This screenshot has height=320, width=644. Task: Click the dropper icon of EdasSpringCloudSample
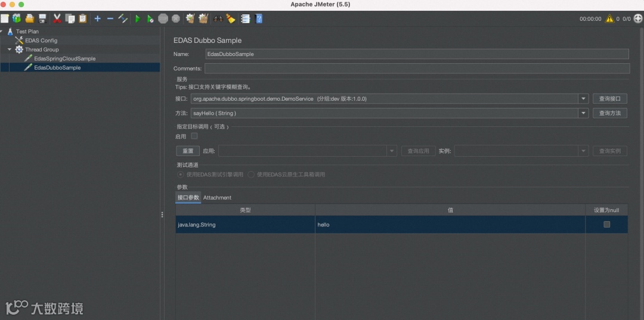click(x=28, y=58)
